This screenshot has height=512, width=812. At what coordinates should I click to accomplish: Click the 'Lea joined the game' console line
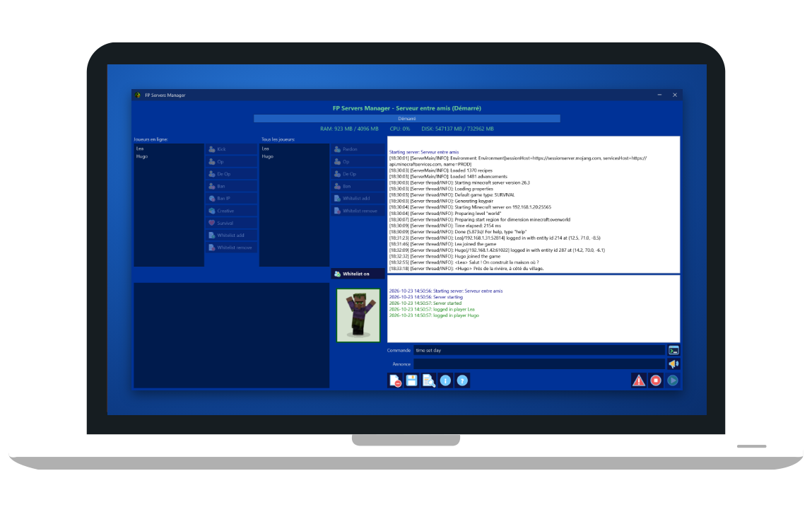443,244
